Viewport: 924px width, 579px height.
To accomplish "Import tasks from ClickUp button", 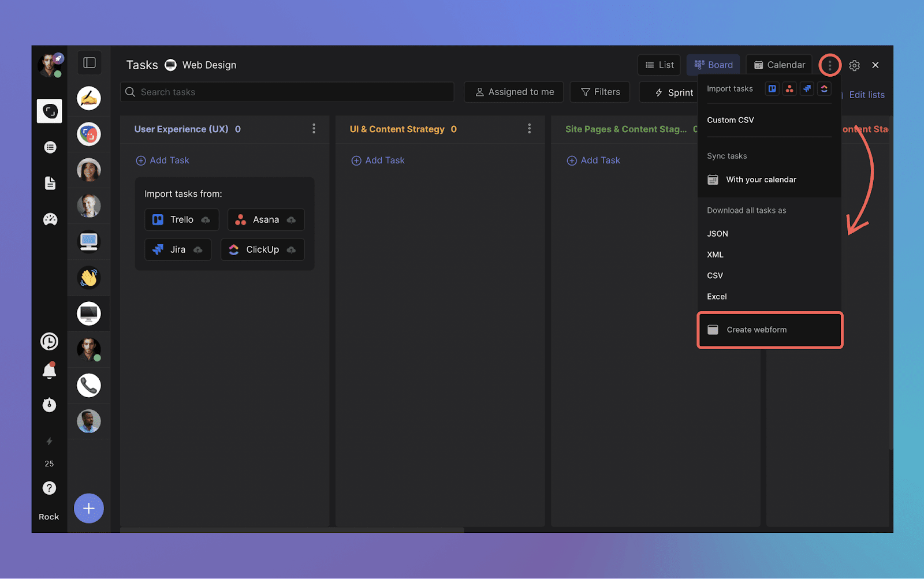I will tap(262, 250).
